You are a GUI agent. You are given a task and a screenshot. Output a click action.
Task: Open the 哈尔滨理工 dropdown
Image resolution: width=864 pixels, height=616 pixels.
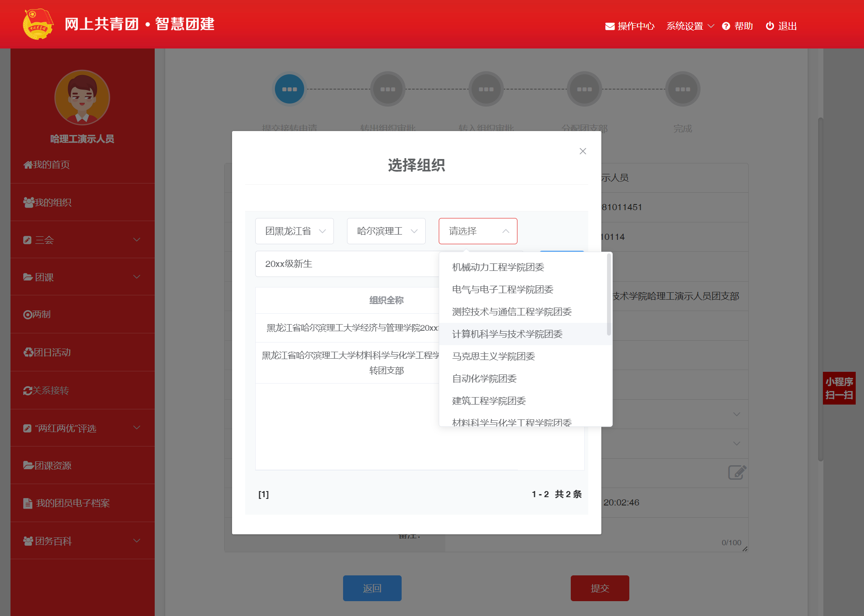[x=386, y=231]
